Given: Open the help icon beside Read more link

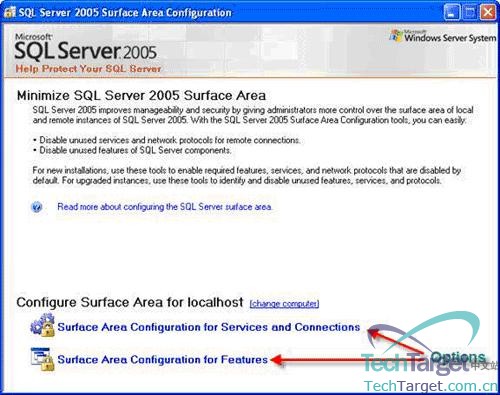Looking at the screenshot, I should tap(37, 207).
